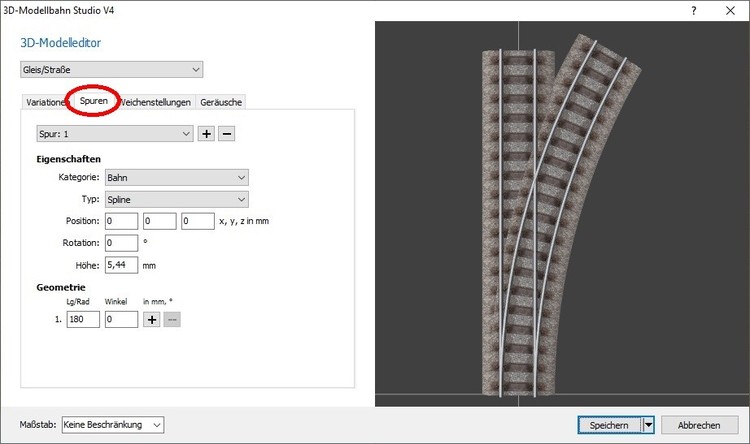Click the Speichern button

609,425
